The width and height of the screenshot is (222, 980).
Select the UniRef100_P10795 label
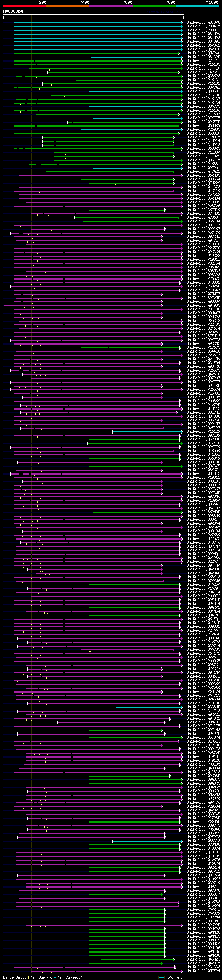tap(203, 405)
